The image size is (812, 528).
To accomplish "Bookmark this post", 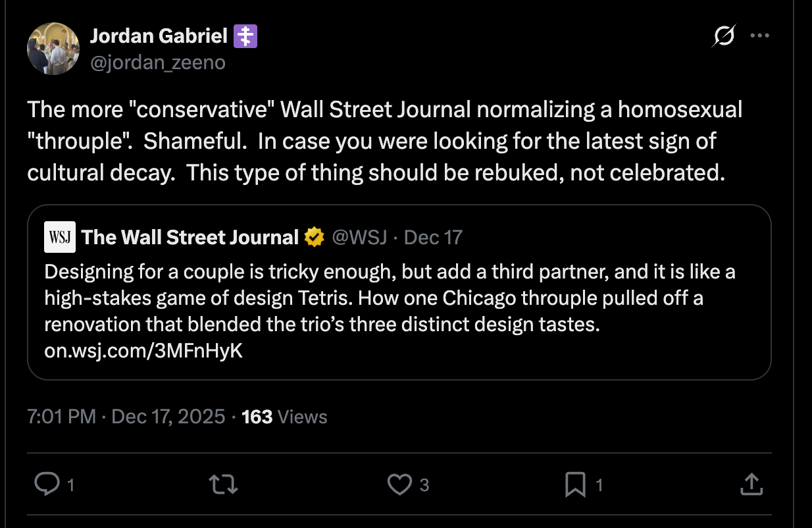I will point(574,484).
